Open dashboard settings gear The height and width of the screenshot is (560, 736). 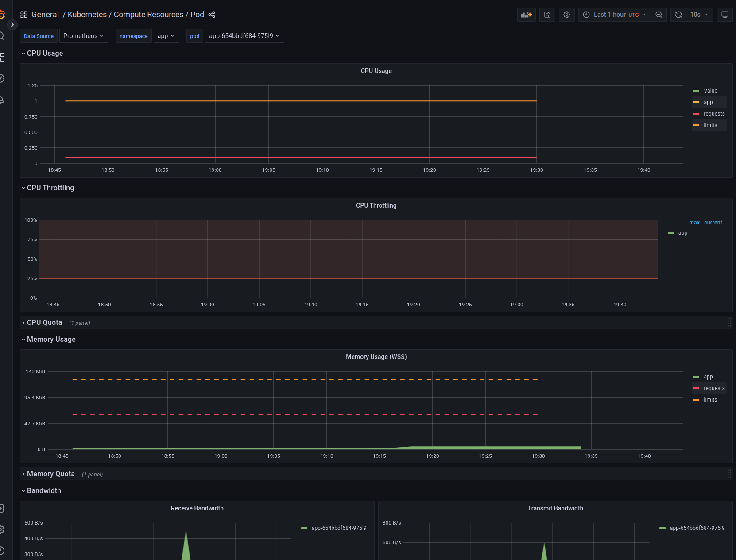(567, 15)
